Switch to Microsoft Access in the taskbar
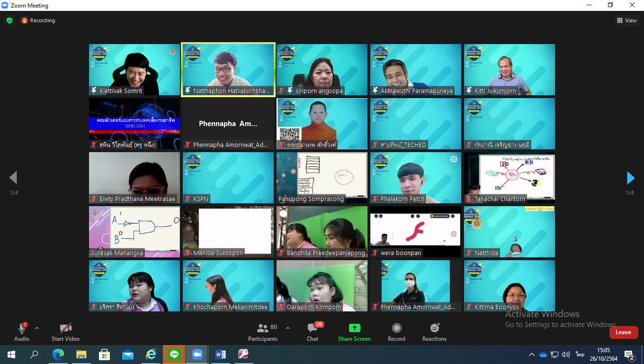Screen dimensions: 644x364 (x=243, y=355)
